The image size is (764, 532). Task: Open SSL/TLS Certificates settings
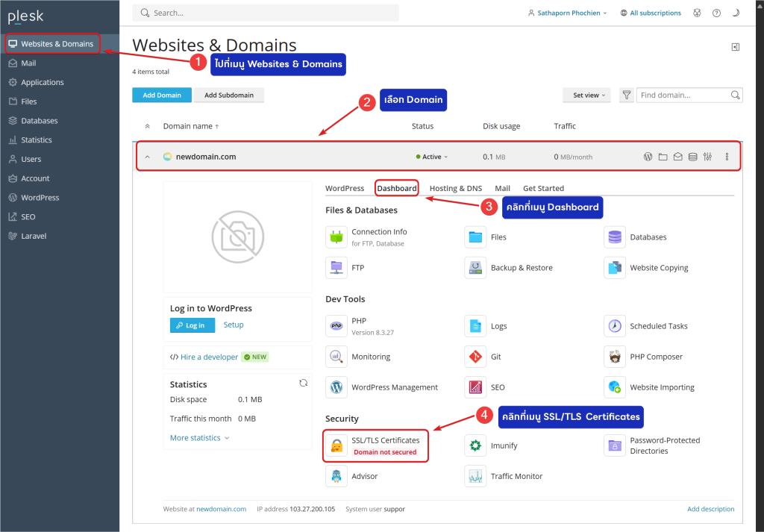pyautogui.click(x=385, y=441)
